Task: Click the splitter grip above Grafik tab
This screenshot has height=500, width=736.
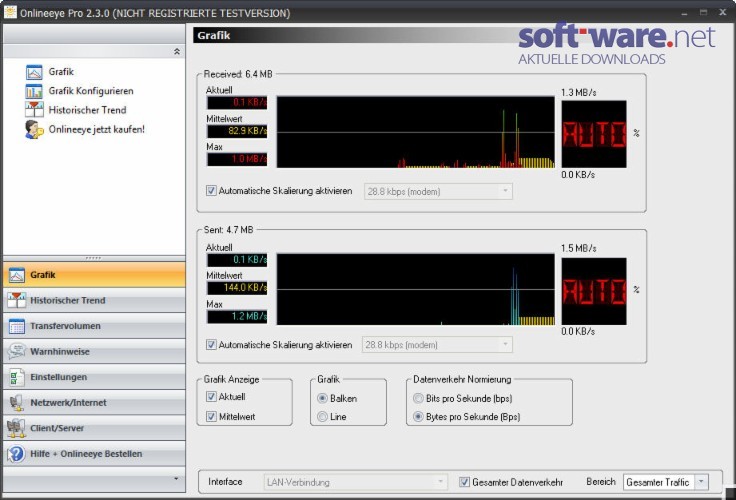Action: pos(94,258)
